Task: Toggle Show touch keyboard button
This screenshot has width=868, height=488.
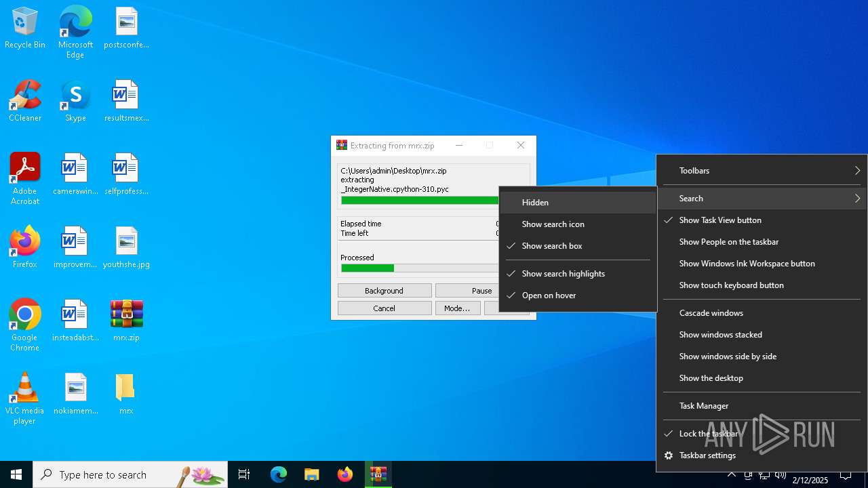Action: 762,285
